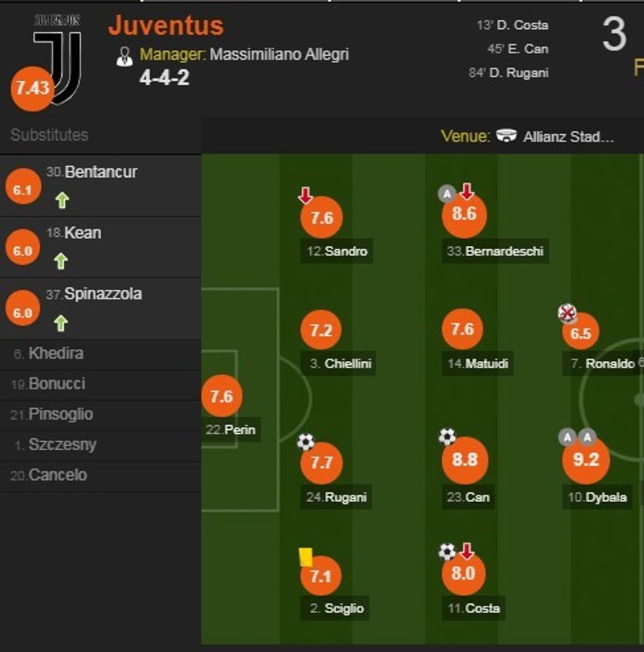Click the manager silhouette icon

124,56
